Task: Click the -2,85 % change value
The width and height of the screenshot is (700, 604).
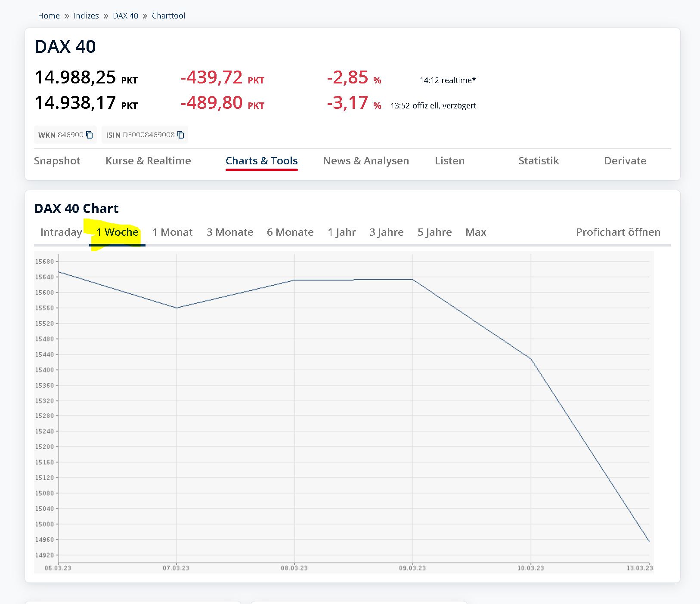Action: click(x=354, y=78)
